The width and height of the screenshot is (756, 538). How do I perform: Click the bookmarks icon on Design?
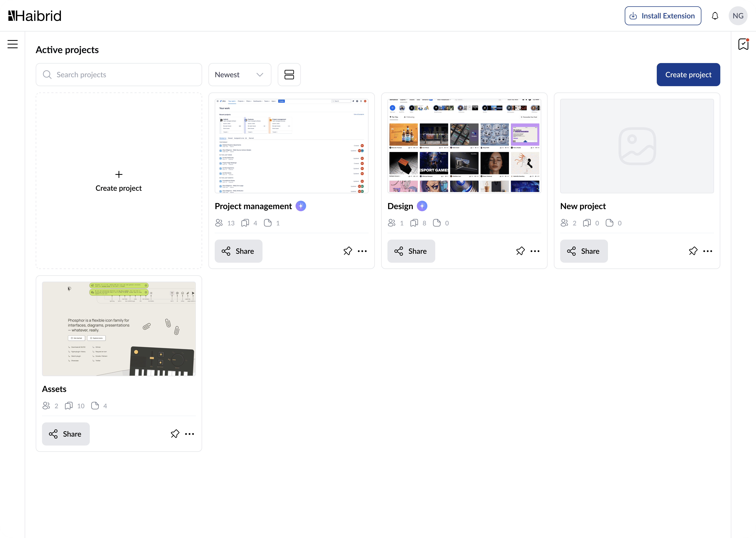(414, 223)
